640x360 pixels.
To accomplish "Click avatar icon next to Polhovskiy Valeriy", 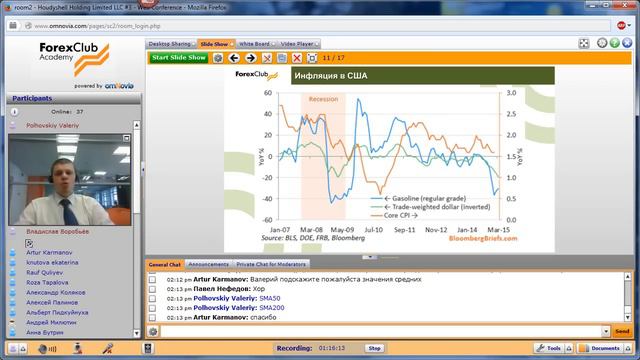I will coord(13,125).
